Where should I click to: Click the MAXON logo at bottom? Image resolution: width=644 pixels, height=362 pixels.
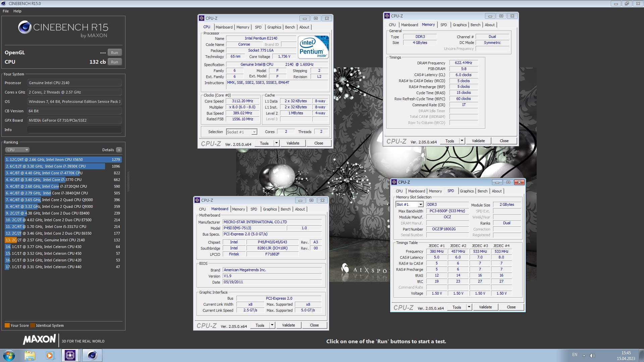coord(39,340)
